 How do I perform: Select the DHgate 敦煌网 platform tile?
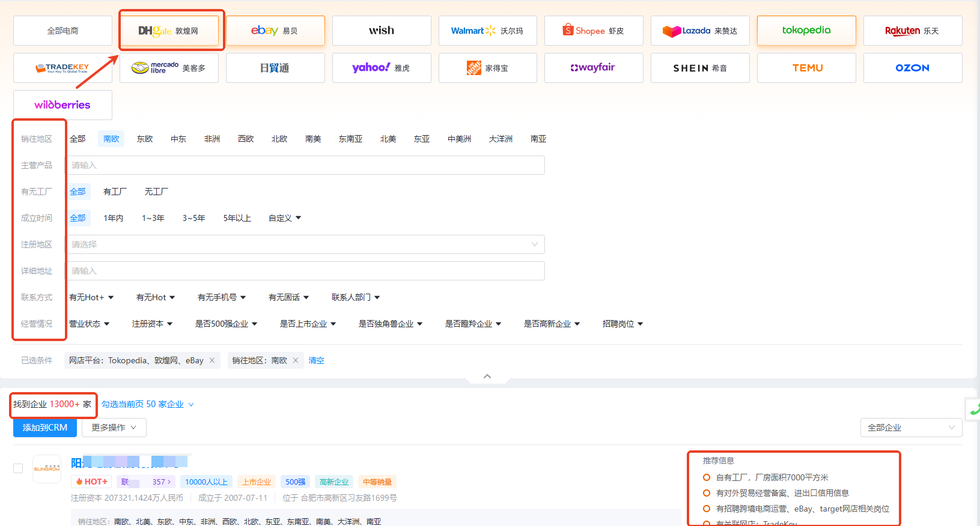coord(169,31)
